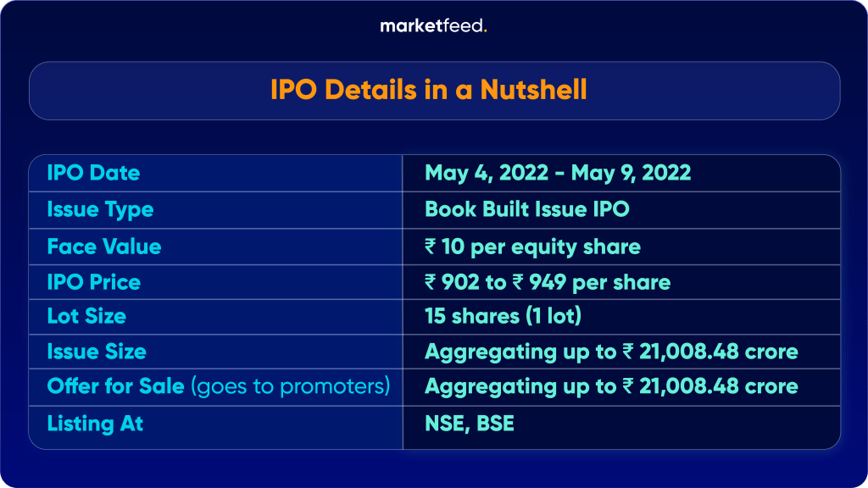Click the marketfeed logo at top
Screen dimensions: 868x488
[x=433, y=26]
